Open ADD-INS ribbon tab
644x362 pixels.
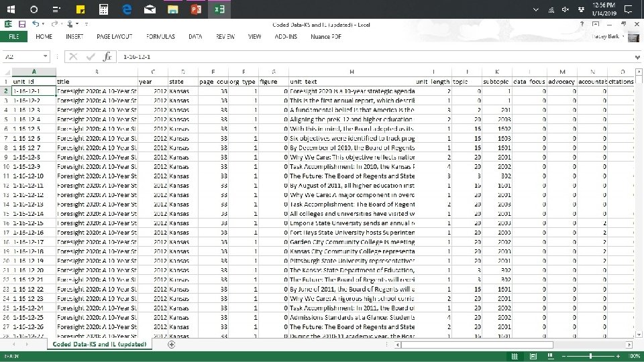pos(286,36)
